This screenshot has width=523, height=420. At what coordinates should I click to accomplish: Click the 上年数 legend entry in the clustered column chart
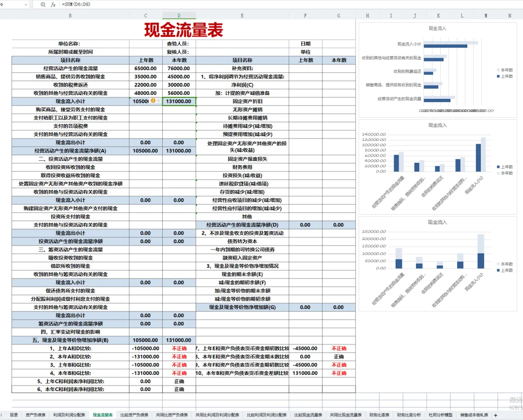click(505, 167)
